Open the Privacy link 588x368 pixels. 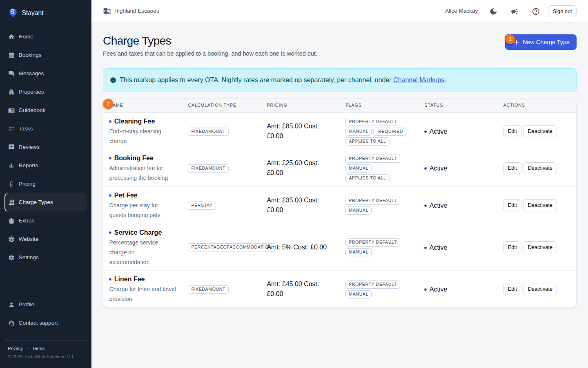click(x=15, y=348)
